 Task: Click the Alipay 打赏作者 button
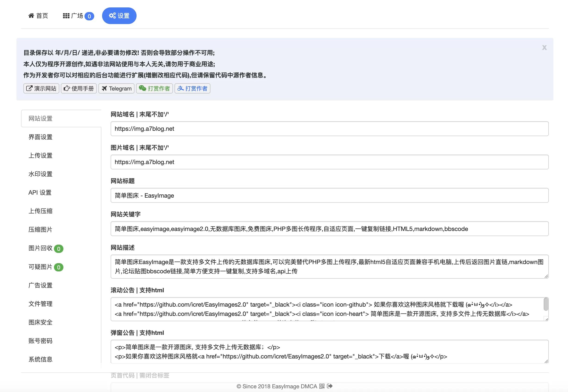click(192, 88)
